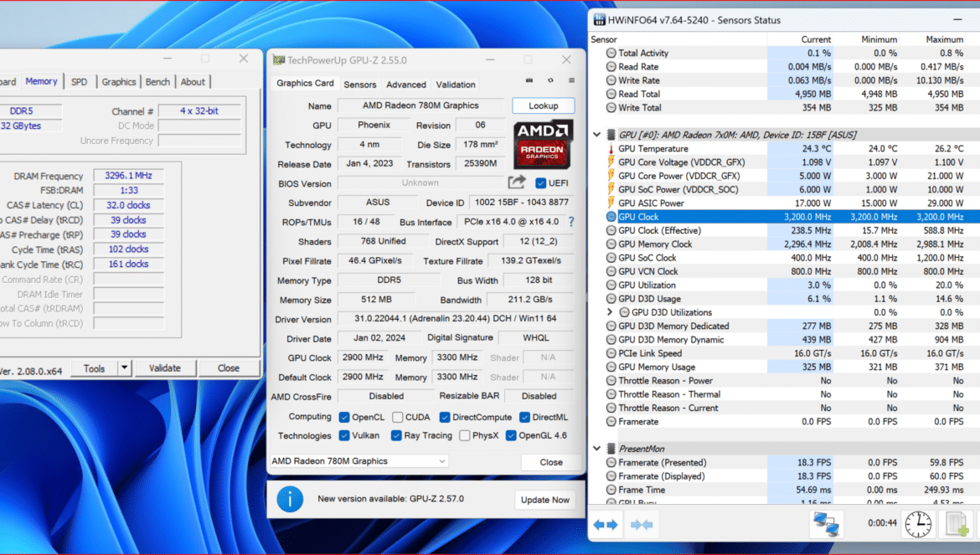
Task: Toggle the Vulkan checkbox
Action: point(343,436)
